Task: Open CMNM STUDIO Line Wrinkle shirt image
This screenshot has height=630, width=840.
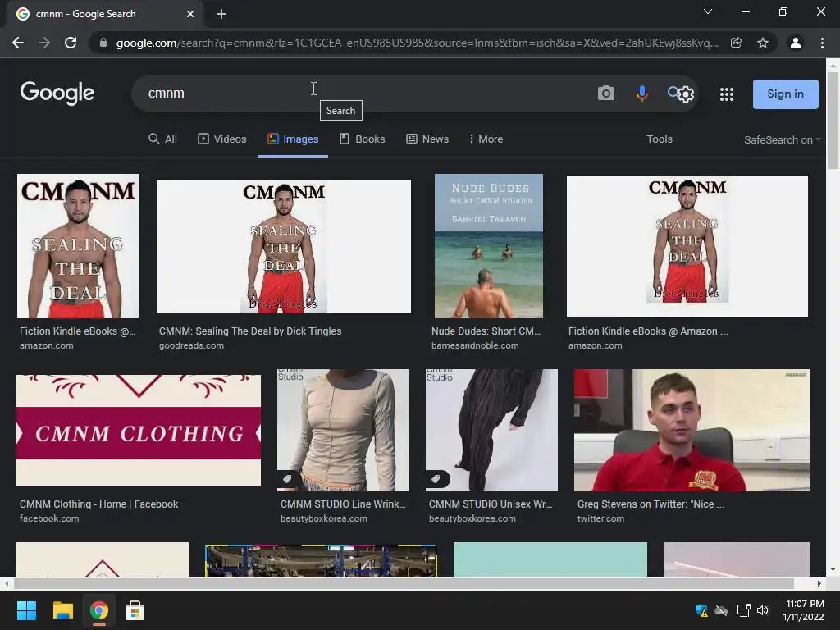Action: coord(343,430)
